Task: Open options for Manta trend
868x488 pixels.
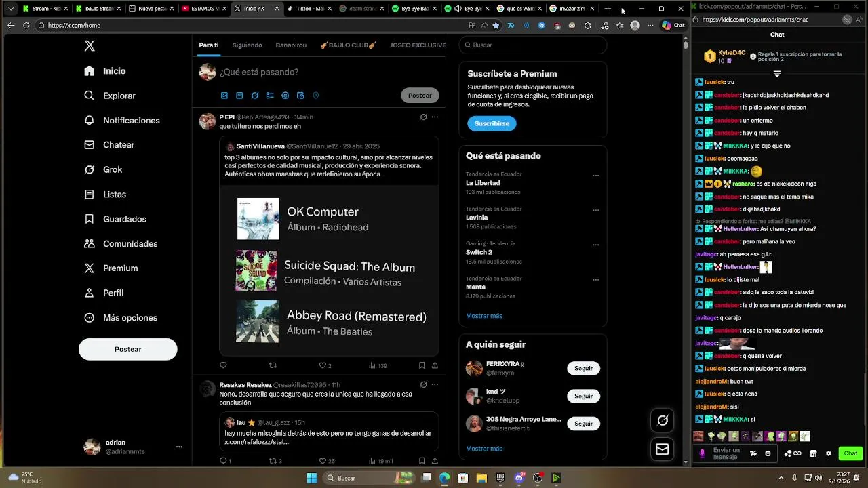Action: coord(596,279)
